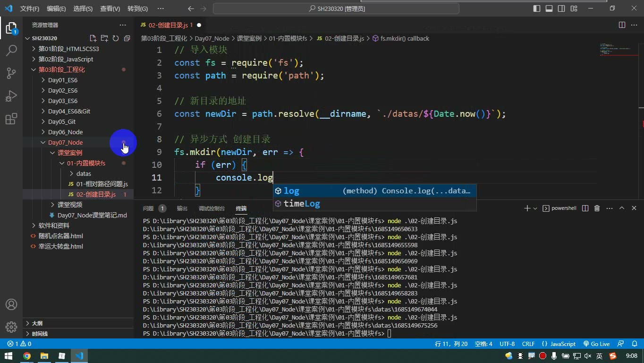Click the SH230320 command center search box

point(336,9)
